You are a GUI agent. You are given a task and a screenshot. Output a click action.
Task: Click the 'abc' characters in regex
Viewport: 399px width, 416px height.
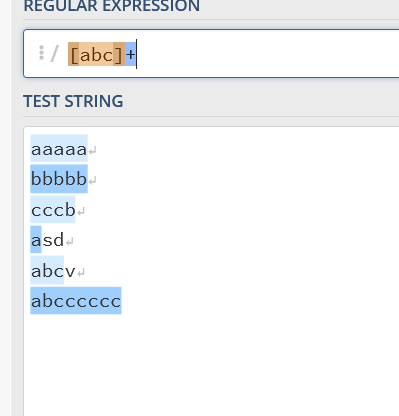point(96,54)
